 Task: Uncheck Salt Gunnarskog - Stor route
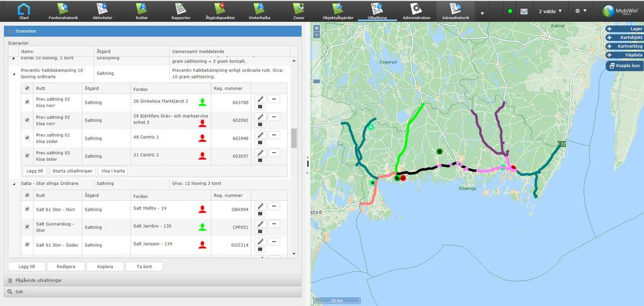28,227
